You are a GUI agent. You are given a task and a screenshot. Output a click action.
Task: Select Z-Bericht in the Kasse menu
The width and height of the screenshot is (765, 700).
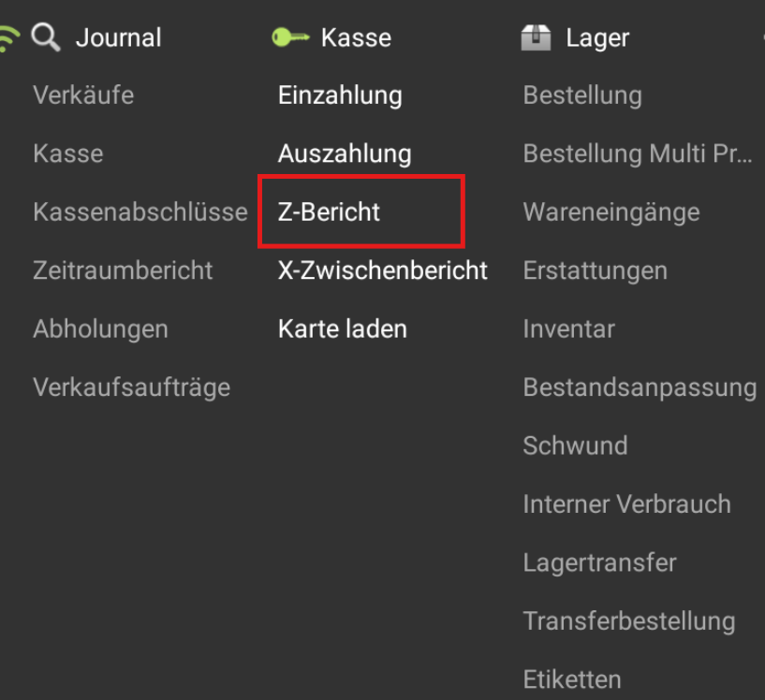click(329, 212)
